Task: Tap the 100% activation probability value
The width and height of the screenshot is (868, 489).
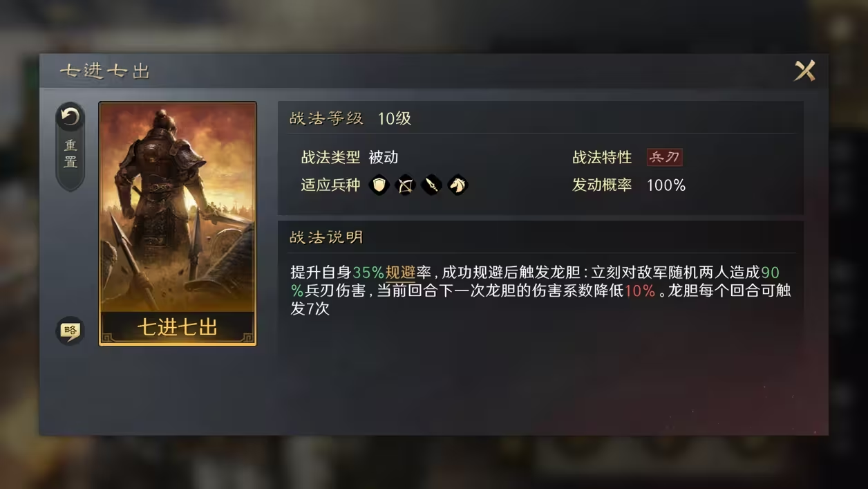Action: click(x=666, y=185)
